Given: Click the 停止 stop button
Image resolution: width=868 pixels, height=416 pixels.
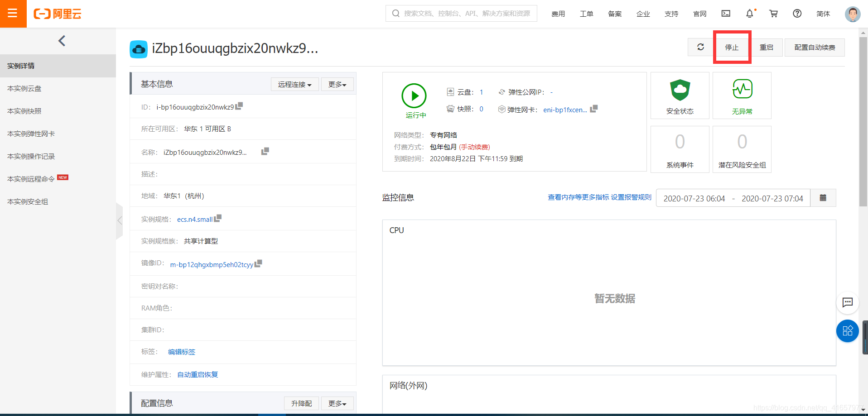Looking at the screenshot, I should point(732,47).
